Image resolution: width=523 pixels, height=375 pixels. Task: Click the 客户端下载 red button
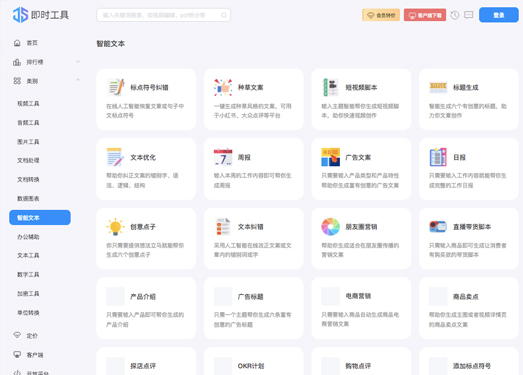(425, 15)
